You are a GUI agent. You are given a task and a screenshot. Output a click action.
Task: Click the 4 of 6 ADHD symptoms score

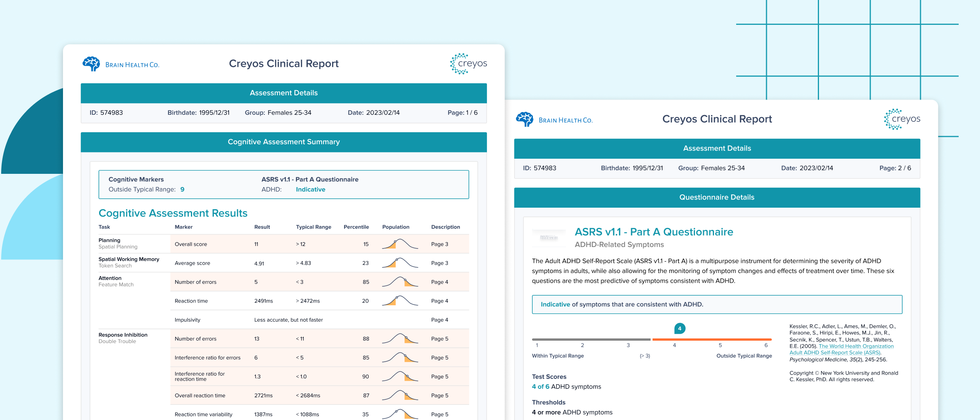click(566, 387)
